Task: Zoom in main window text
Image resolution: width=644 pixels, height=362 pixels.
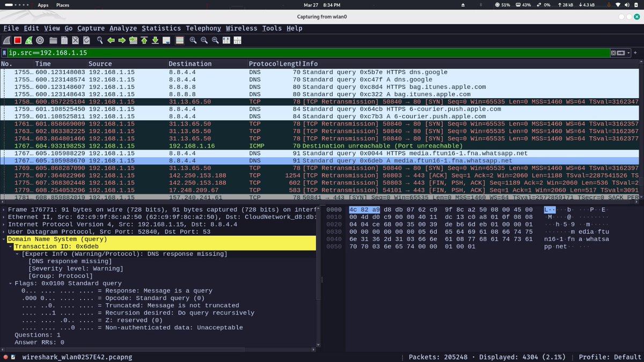Action: click(x=193, y=40)
